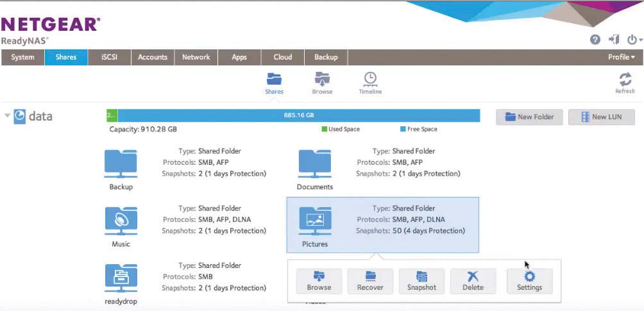
Task: Open the iSCSI tab
Action: tap(109, 58)
